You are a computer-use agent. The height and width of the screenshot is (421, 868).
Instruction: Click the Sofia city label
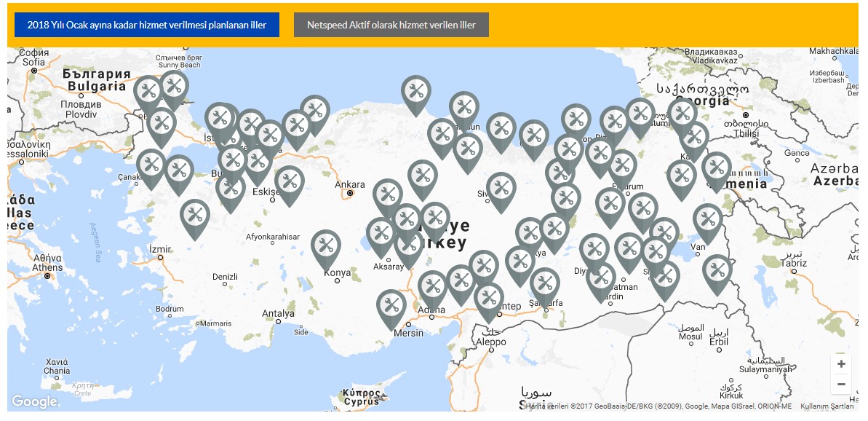coord(33,62)
